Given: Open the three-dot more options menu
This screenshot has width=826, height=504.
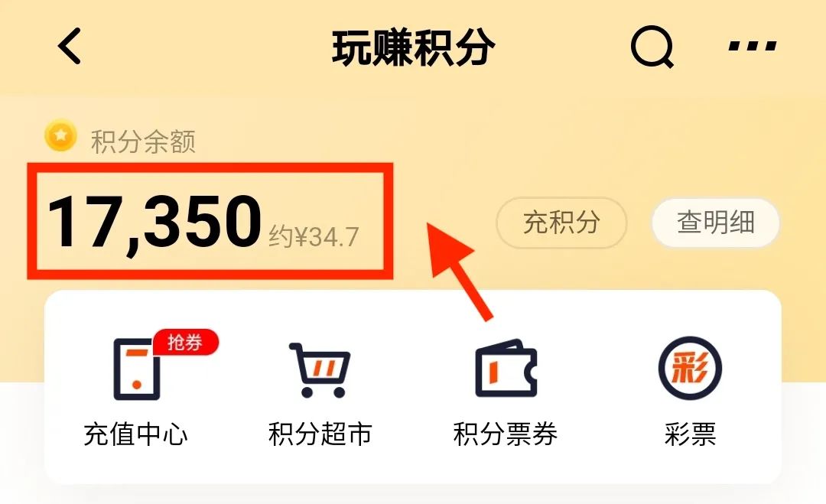Looking at the screenshot, I should 753,47.
